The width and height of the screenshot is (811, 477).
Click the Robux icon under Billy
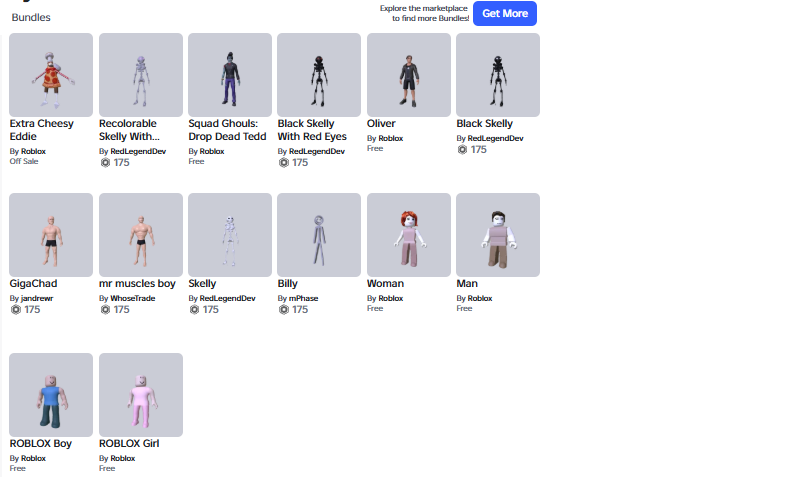(x=284, y=309)
